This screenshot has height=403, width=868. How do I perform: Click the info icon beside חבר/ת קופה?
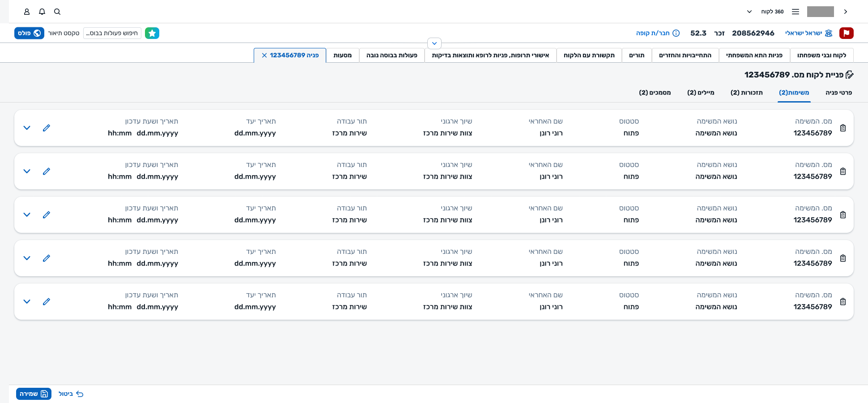(676, 33)
